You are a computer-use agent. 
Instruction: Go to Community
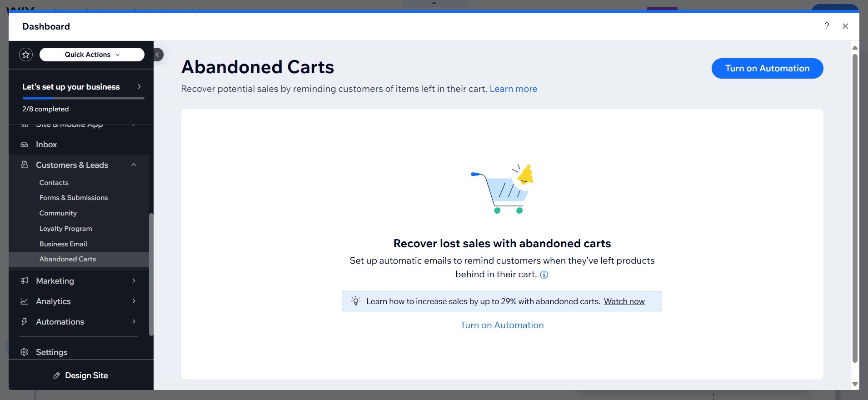tap(58, 213)
